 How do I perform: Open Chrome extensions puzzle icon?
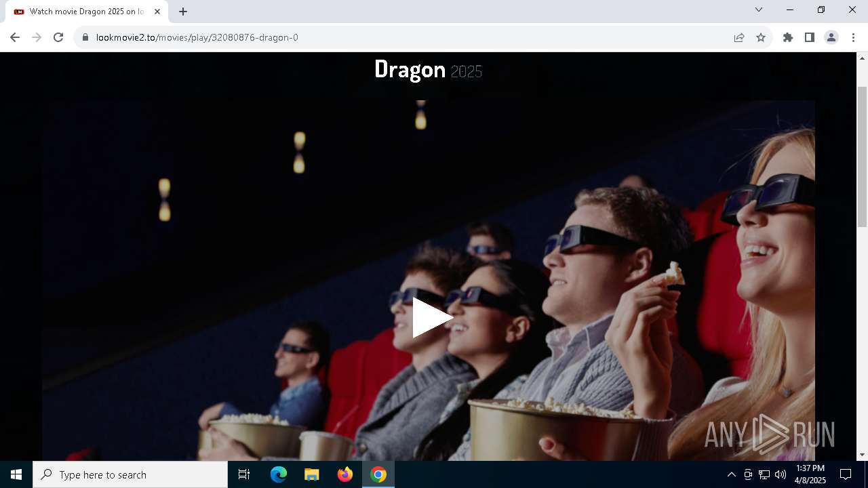click(x=788, y=37)
